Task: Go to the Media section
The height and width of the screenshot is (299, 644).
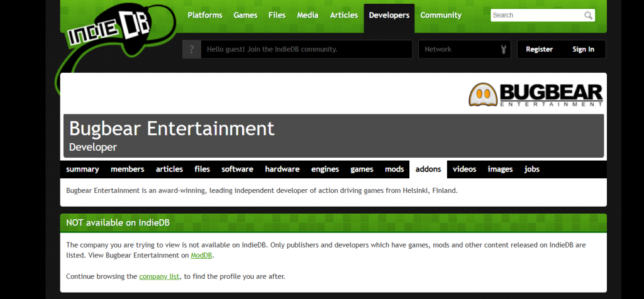Action: click(308, 15)
